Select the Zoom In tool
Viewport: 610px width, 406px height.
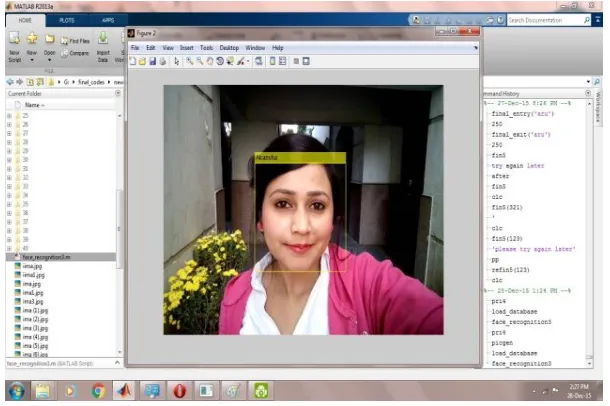[x=189, y=61]
